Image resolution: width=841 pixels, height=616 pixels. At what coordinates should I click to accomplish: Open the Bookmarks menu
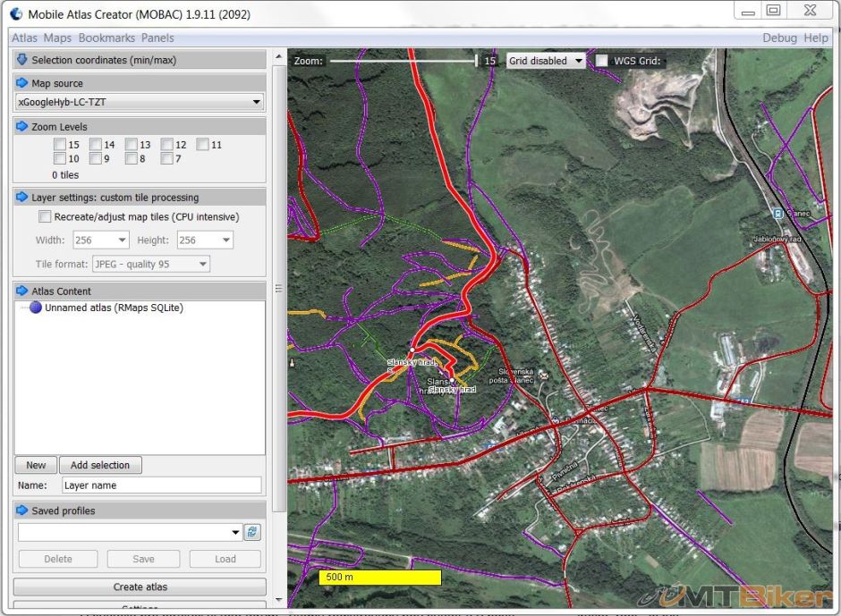coord(106,38)
